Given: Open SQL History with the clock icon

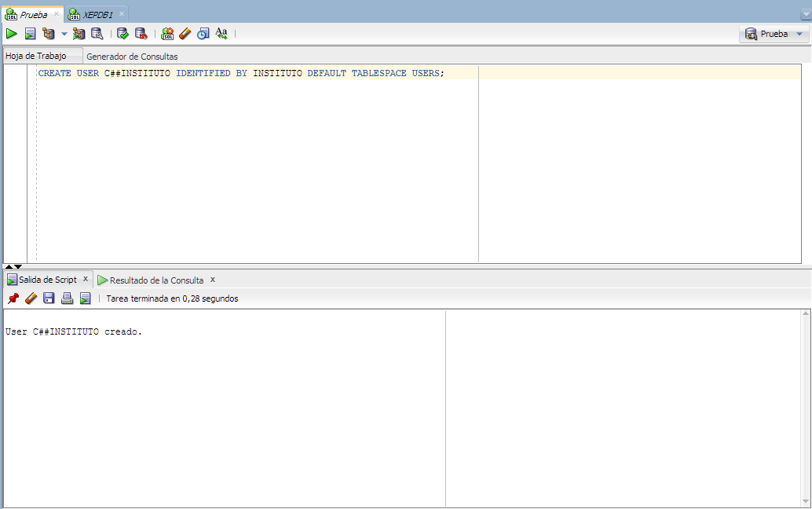Looking at the screenshot, I should click(203, 34).
